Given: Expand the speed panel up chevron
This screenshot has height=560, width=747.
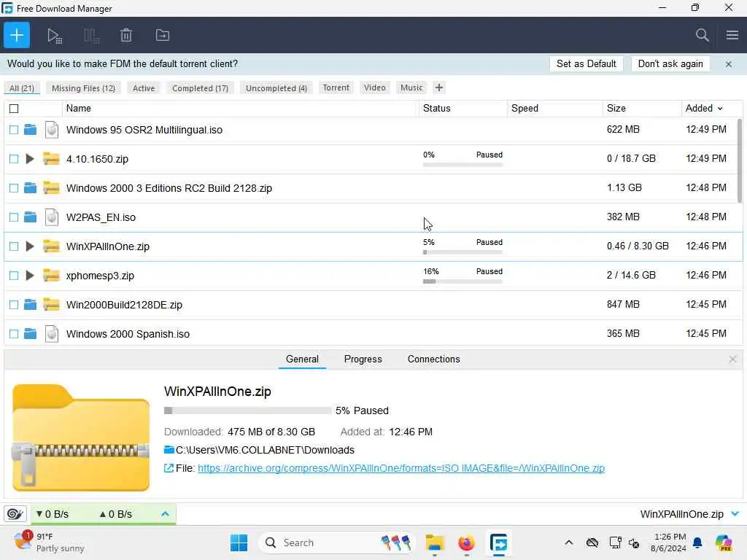Looking at the screenshot, I should pos(165,514).
